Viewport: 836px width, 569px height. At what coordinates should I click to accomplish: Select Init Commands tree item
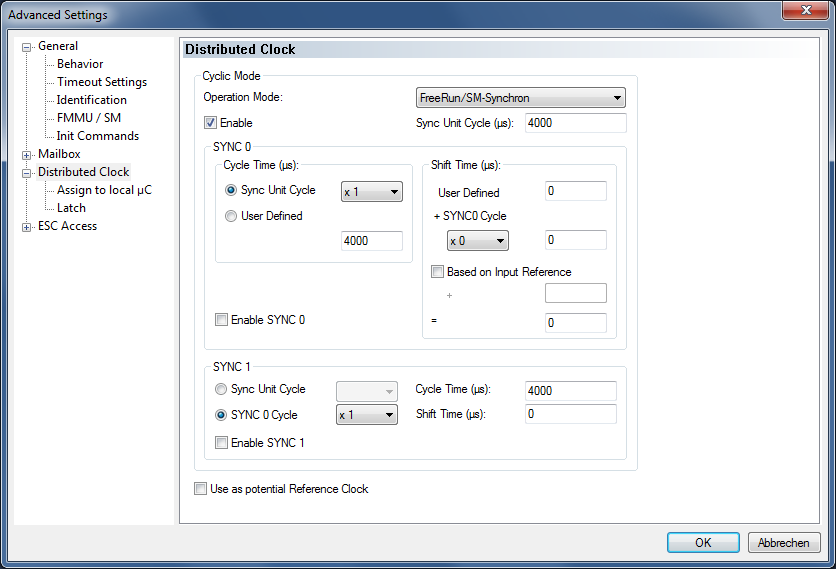(x=98, y=136)
